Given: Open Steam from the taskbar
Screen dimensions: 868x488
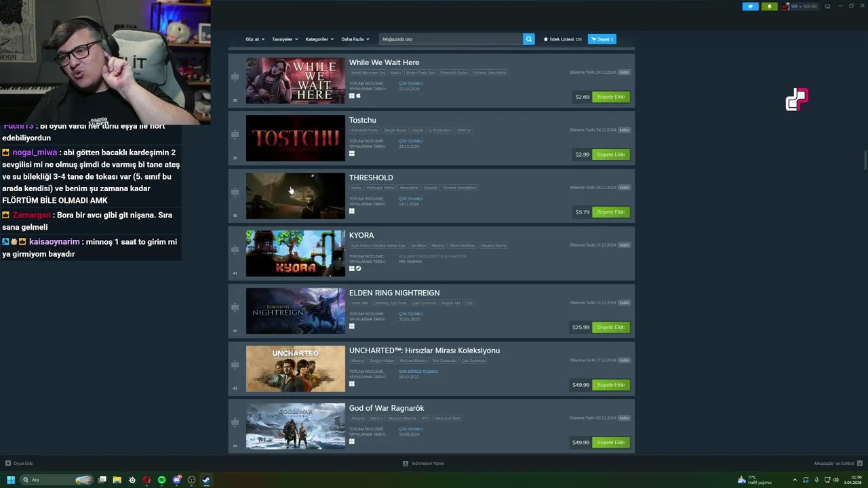Looking at the screenshot, I should [206, 480].
